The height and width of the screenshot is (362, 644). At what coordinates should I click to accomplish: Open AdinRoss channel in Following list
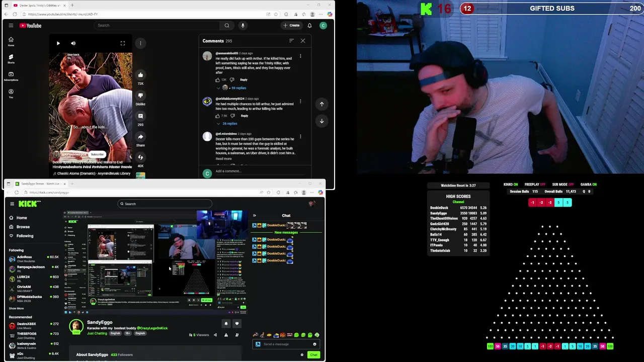pyautogui.click(x=33, y=258)
